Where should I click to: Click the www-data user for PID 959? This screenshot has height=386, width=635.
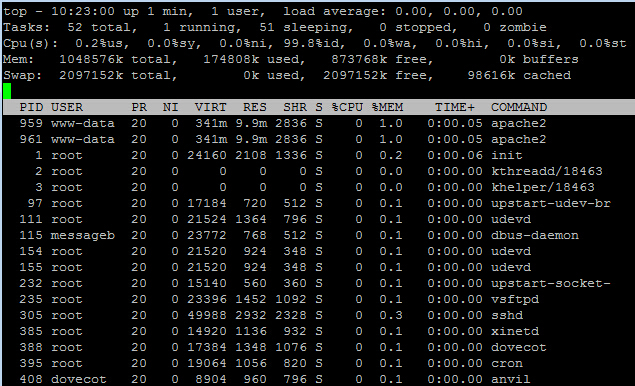tap(83, 124)
